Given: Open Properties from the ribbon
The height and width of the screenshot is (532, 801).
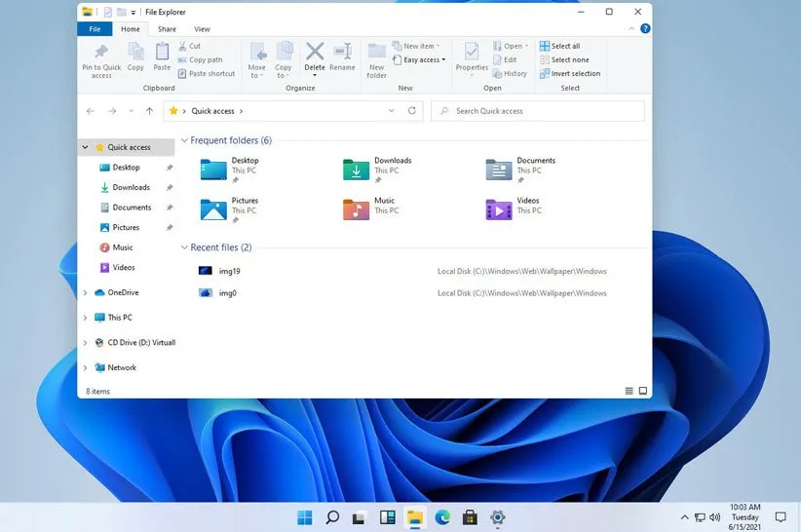Looking at the screenshot, I should (x=472, y=53).
